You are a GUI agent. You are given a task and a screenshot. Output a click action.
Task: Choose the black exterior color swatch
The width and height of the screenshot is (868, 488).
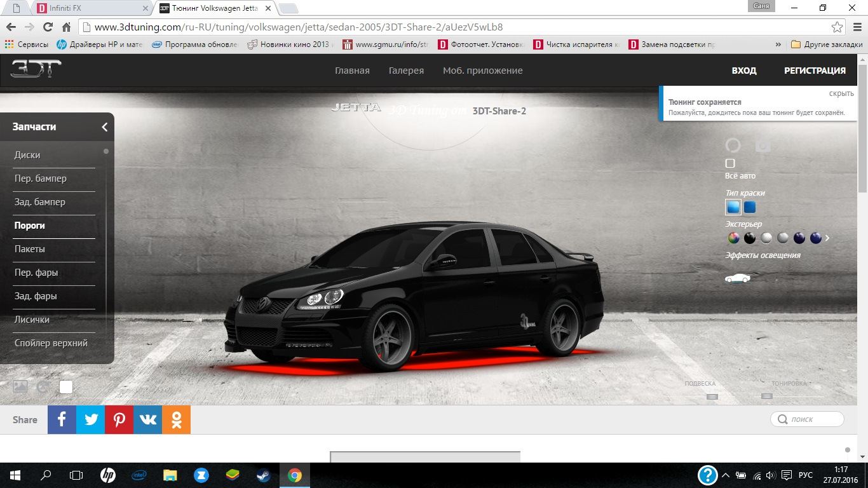pos(750,238)
